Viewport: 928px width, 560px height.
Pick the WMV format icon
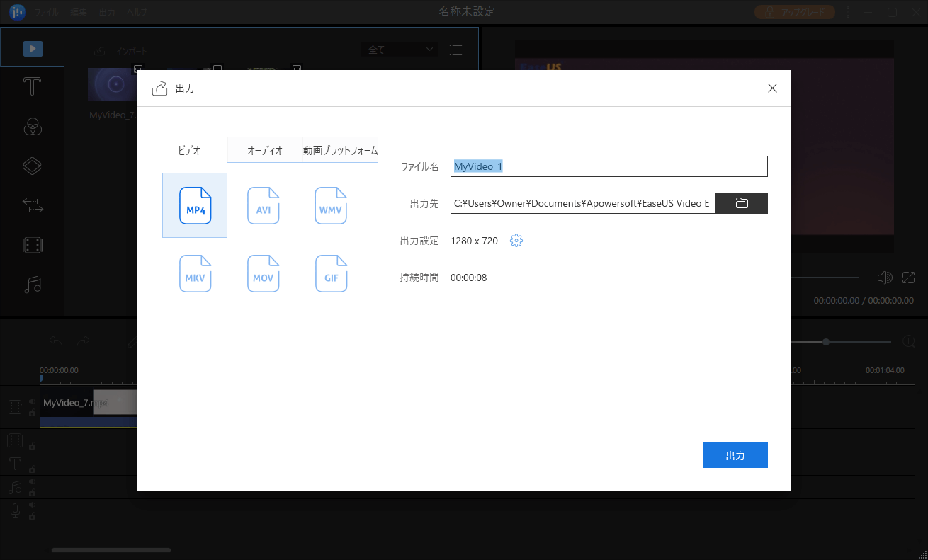click(x=331, y=205)
